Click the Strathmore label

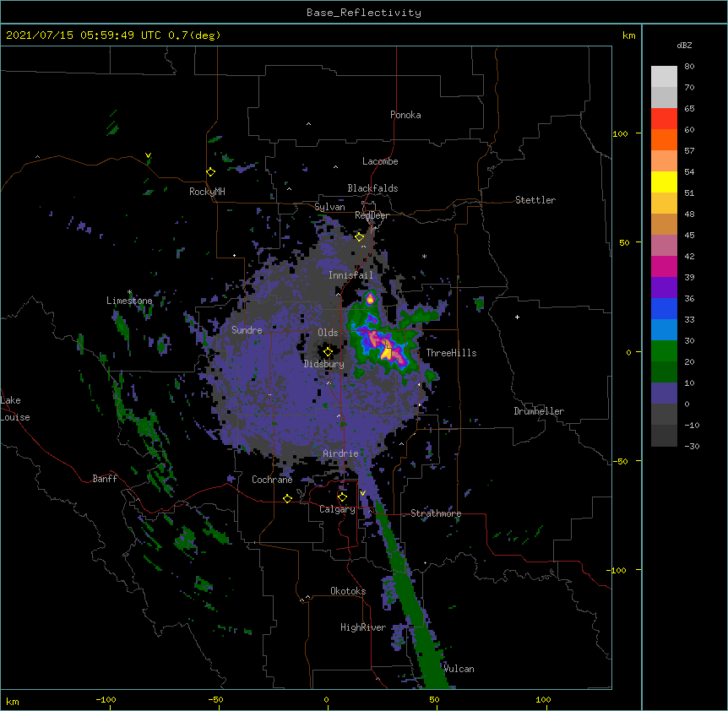click(x=436, y=513)
